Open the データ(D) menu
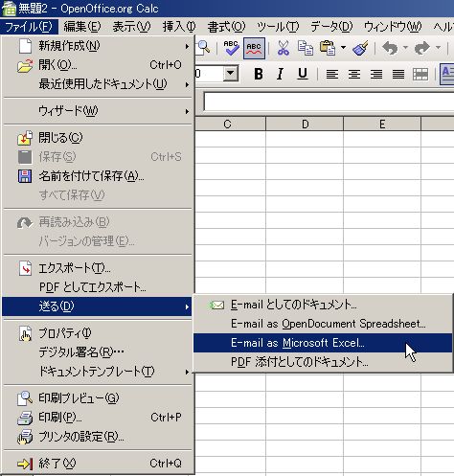 coord(331,27)
